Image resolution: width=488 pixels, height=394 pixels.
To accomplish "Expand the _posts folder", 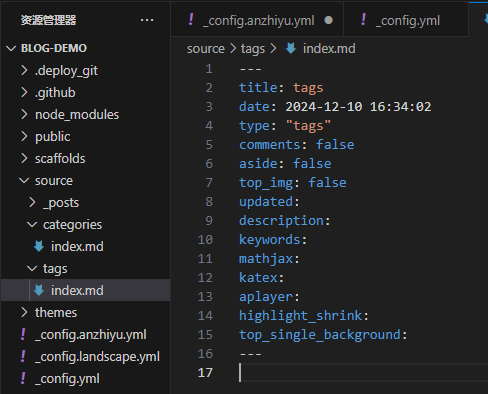I will tap(32, 202).
